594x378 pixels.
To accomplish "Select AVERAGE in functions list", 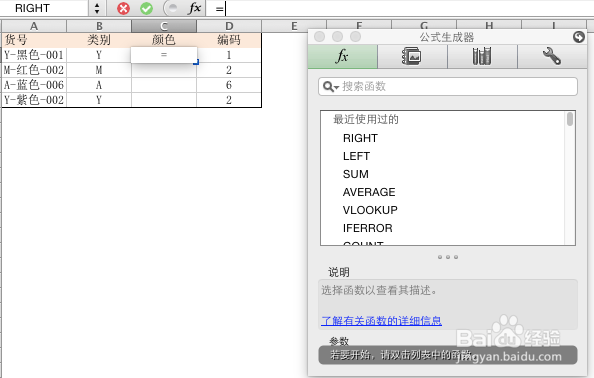I will click(x=369, y=192).
